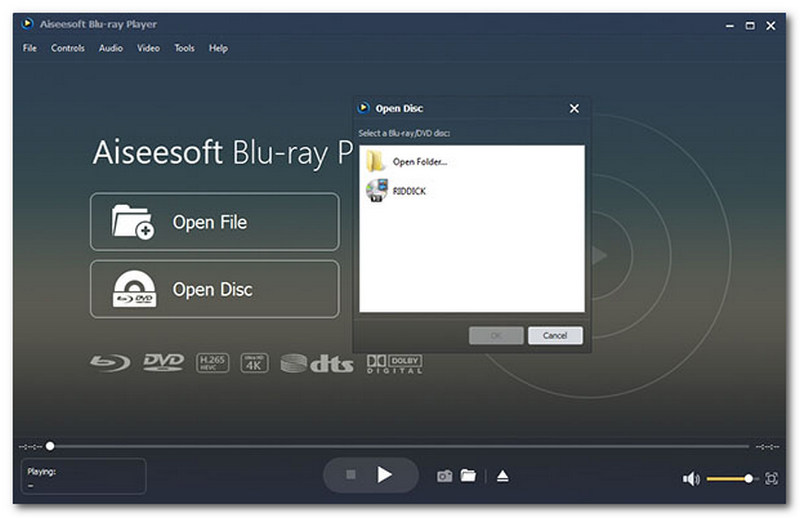Mute audio with speaker icon

pos(691,479)
